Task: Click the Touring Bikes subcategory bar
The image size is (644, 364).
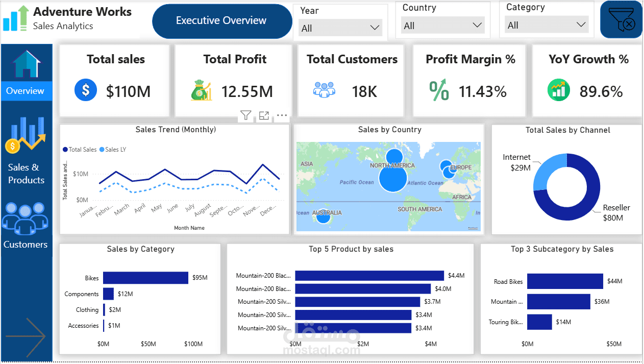Action: tap(539, 322)
